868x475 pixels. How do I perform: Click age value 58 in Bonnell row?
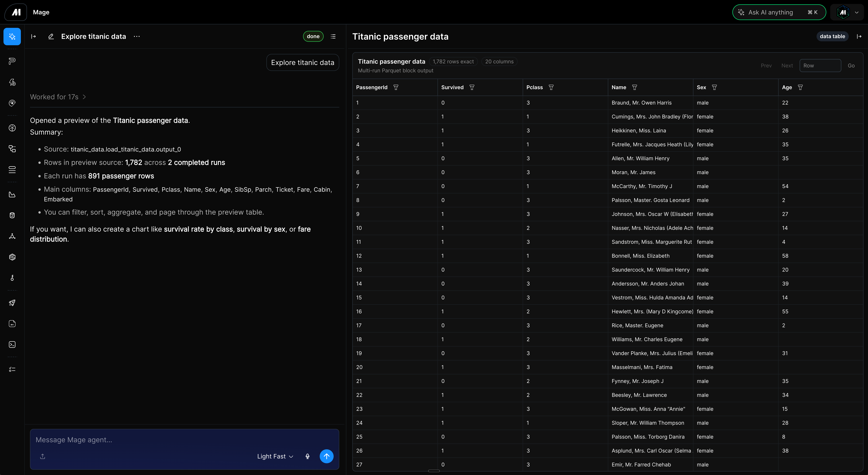pos(785,256)
